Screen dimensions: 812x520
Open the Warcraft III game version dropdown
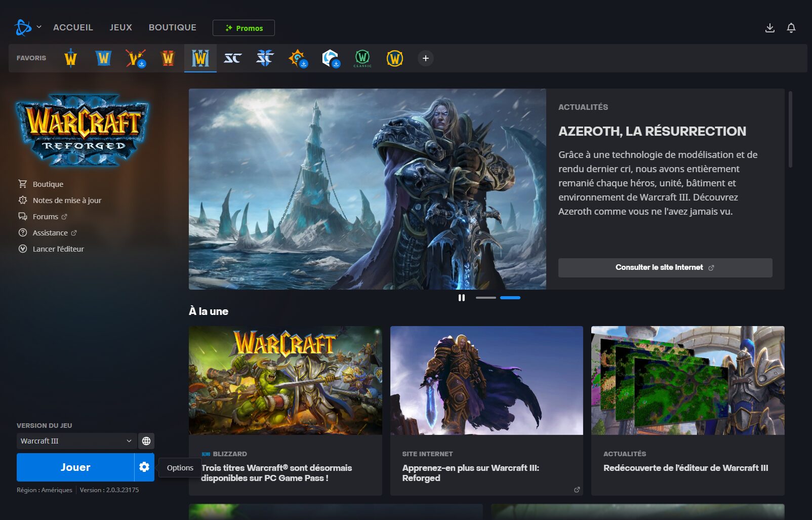pos(76,441)
